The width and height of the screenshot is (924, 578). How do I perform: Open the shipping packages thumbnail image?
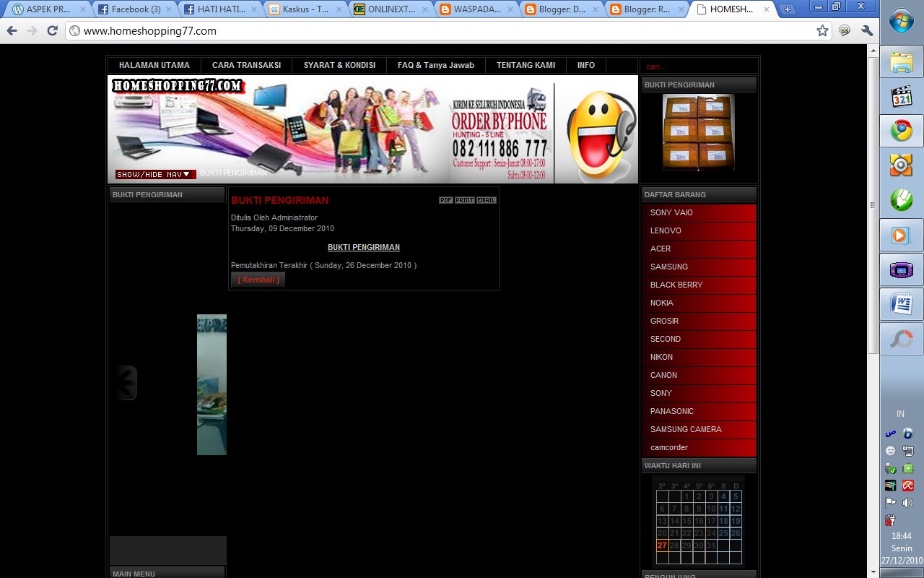click(699, 132)
